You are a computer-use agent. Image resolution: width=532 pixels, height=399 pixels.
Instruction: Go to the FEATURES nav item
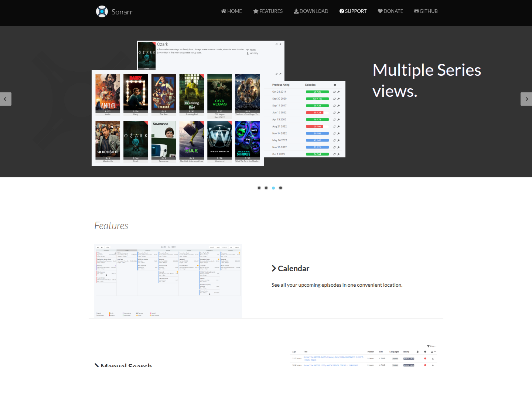click(x=268, y=11)
